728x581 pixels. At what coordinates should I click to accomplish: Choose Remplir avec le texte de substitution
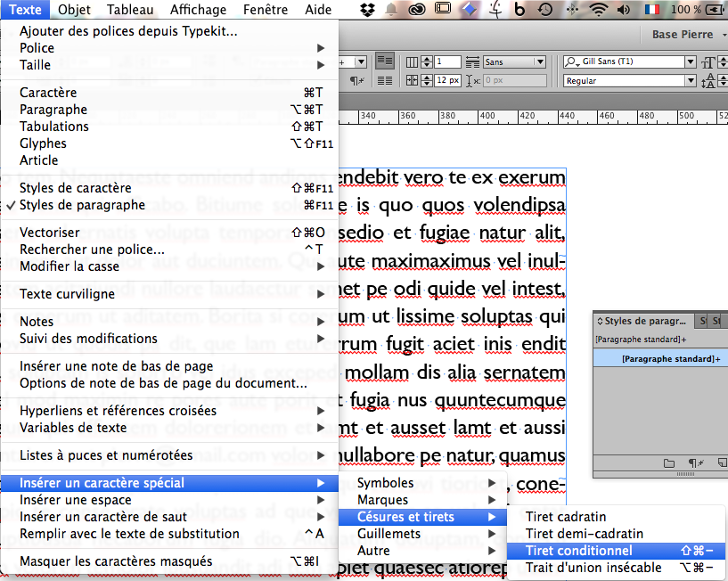[x=169, y=534]
